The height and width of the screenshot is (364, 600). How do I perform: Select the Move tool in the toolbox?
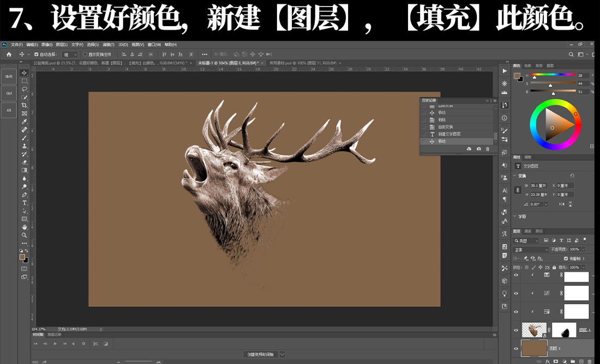click(x=25, y=72)
